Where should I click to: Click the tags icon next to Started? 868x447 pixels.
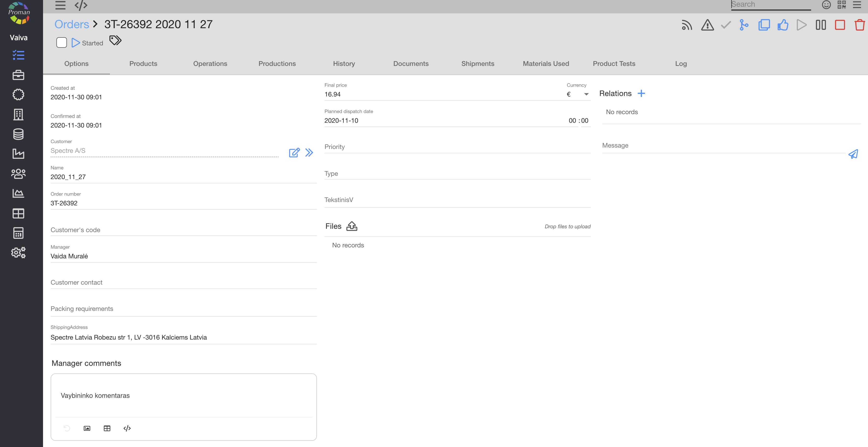tap(115, 40)
